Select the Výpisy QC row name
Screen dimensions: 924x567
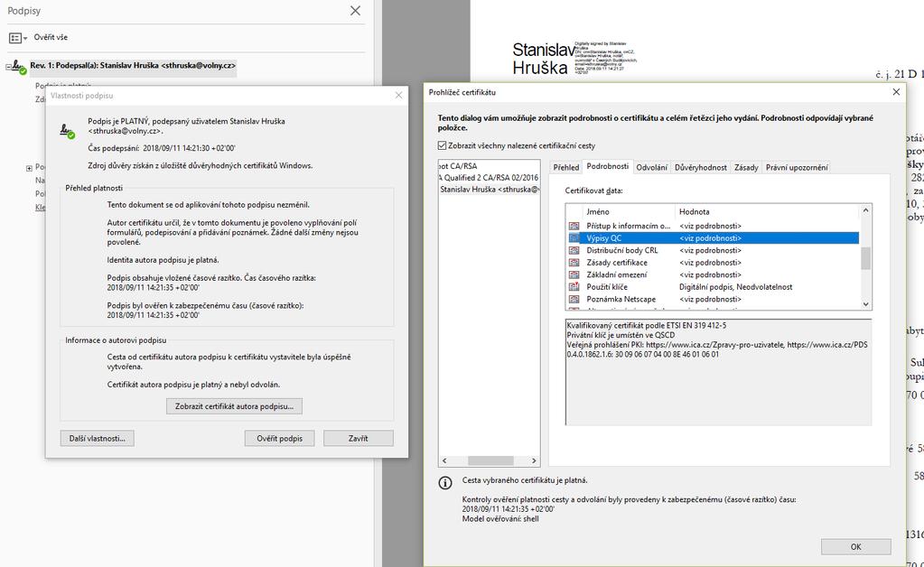tap(603, 237)
